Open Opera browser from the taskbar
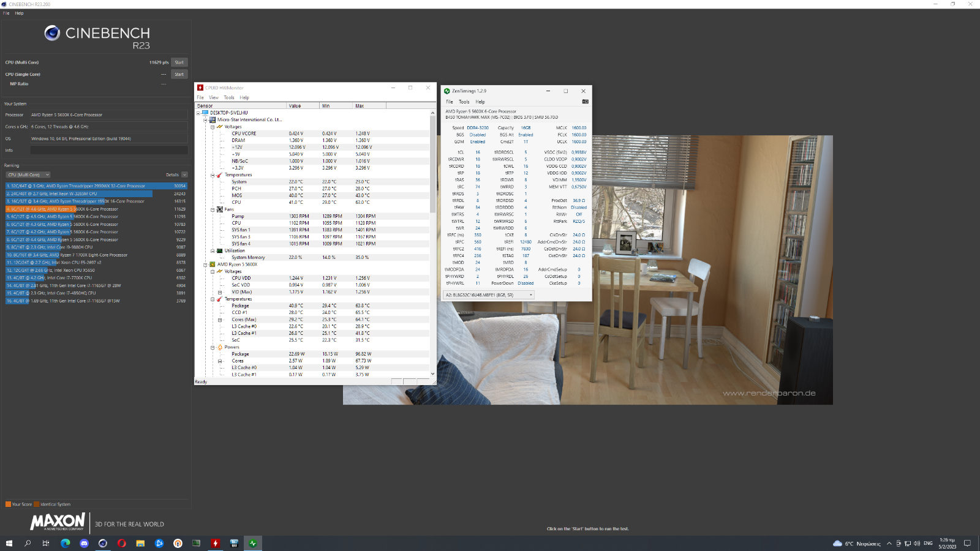Screen dimensions: 980x551 tap(121, 543)
